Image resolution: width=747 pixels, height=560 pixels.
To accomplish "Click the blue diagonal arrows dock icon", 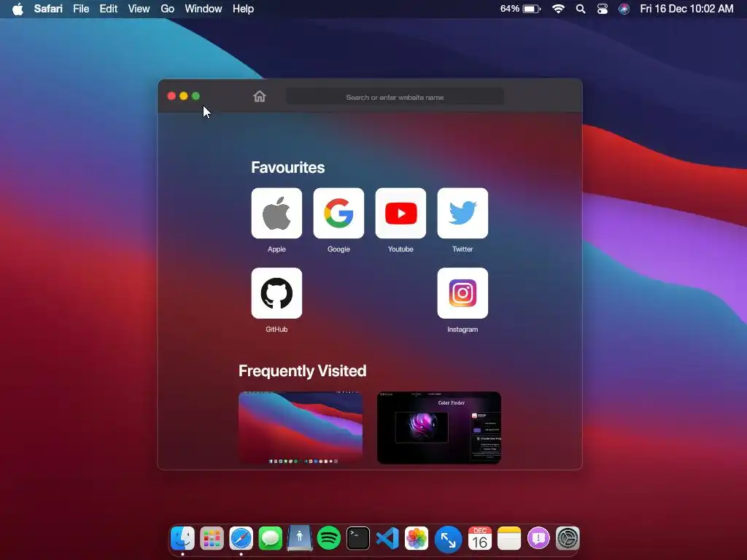I will click(x=449, y=540).
